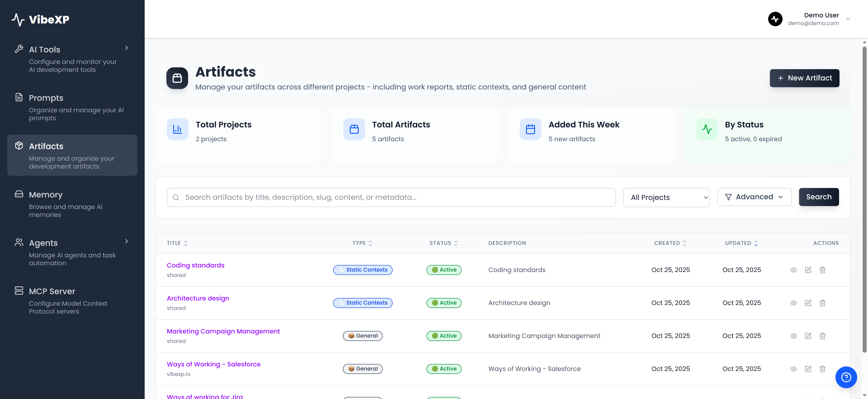Click the AI Tools wrench icon
Image resolution: width=868 pixels, height=399 pixels.
pos(19,49)
